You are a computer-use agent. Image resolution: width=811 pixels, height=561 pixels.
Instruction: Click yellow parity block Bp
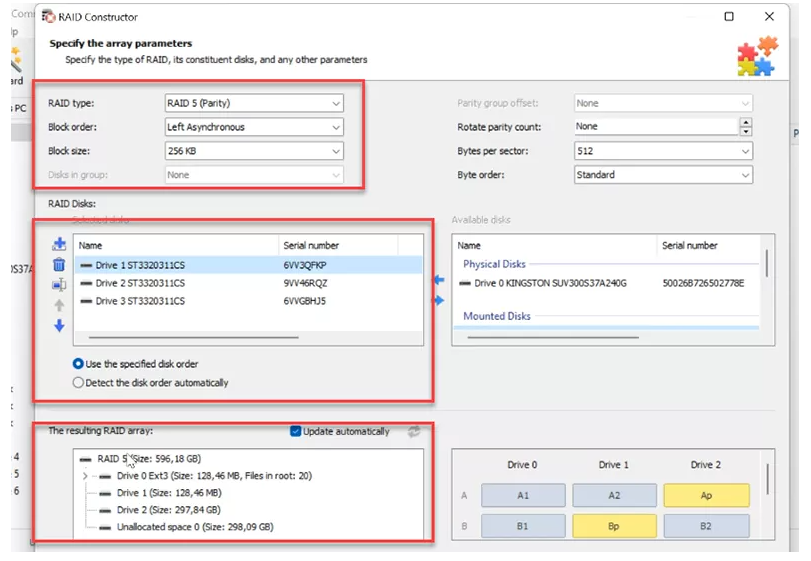click(614, 526)
